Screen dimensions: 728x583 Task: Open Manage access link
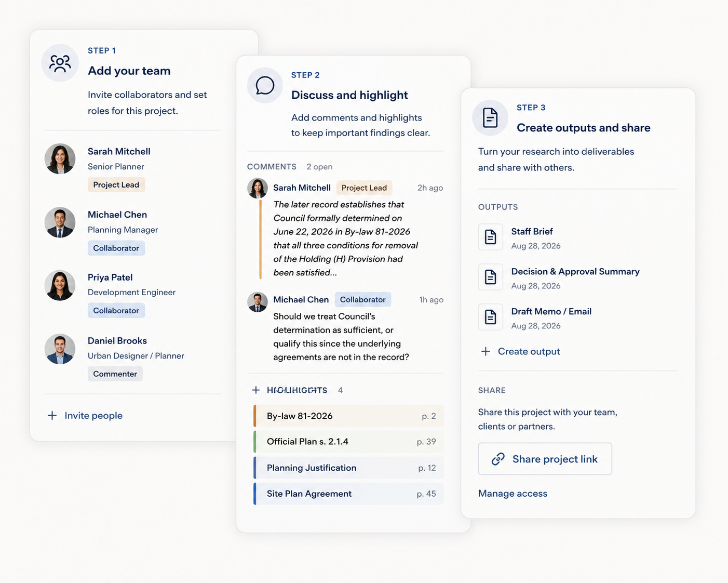coord(513,493)
